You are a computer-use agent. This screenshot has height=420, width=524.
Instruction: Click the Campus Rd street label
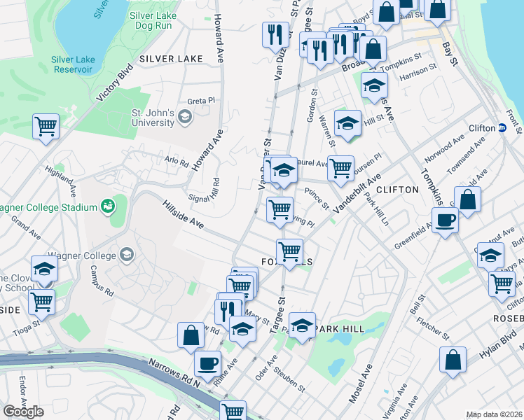102,281
